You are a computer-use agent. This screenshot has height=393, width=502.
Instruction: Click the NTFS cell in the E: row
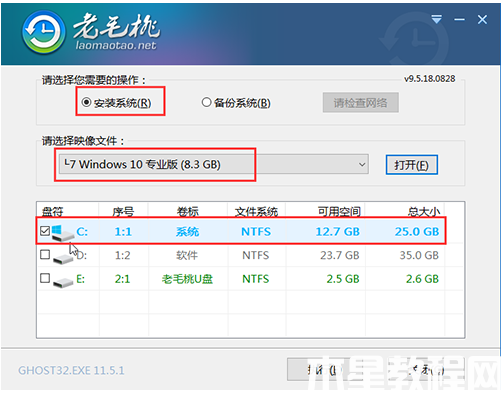[x=255, y=279]
